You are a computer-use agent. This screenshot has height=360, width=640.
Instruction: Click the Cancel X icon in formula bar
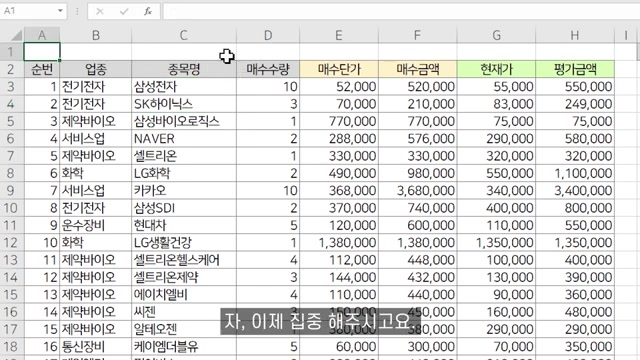coord(99,11)
